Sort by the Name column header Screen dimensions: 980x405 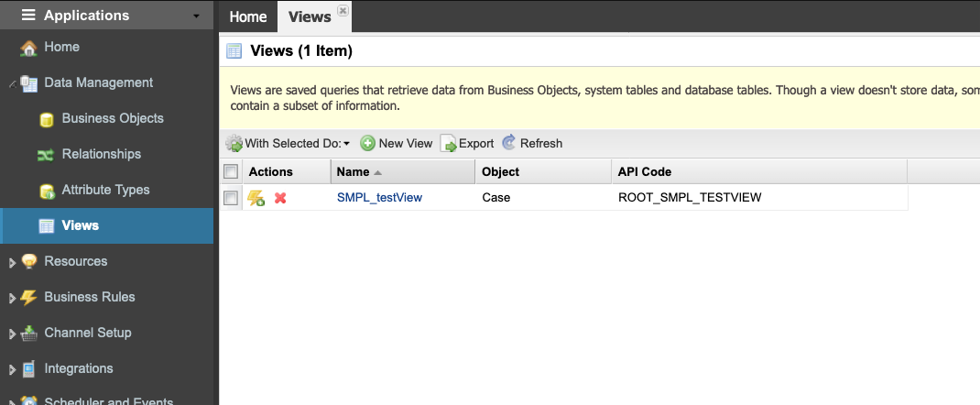pos(402,172)
